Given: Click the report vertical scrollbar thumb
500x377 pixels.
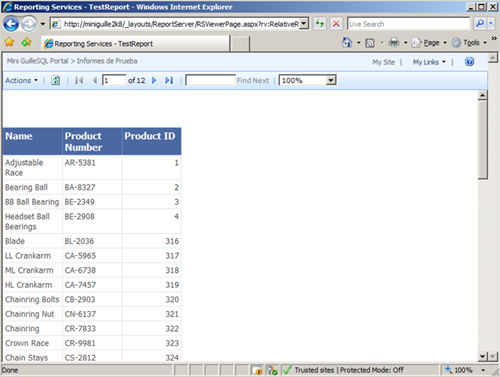Looking at the screenshot, I should 483,140.
